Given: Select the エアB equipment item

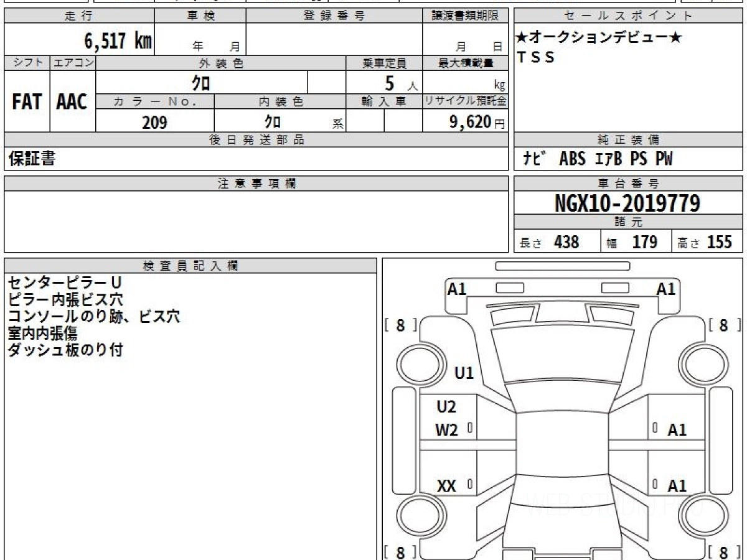Looking at the screenshot, I should click(x=608, y=159).
